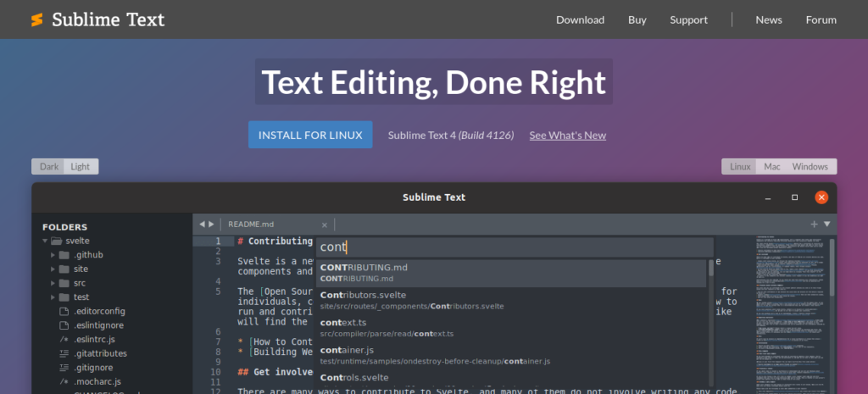
Task: Expand the site folder
Action: tap(53, 269)
